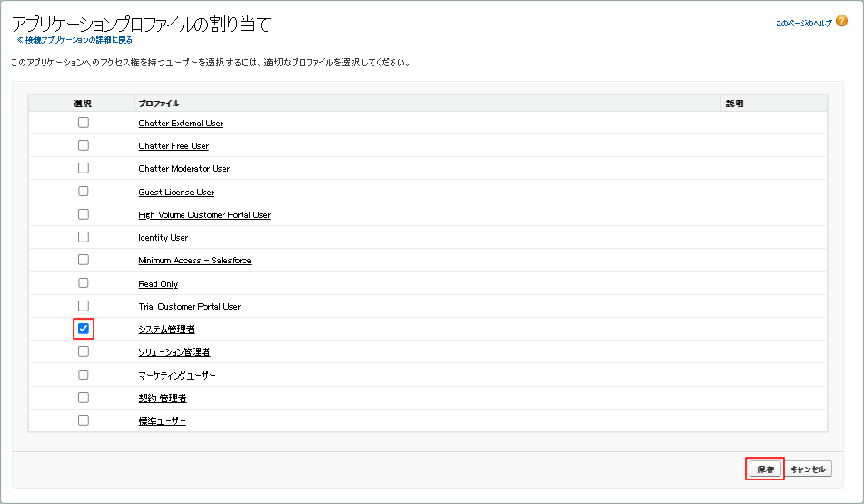Open the Chatter Free User profile link
This screenshot has height=504, width=864.
point(174,146)
